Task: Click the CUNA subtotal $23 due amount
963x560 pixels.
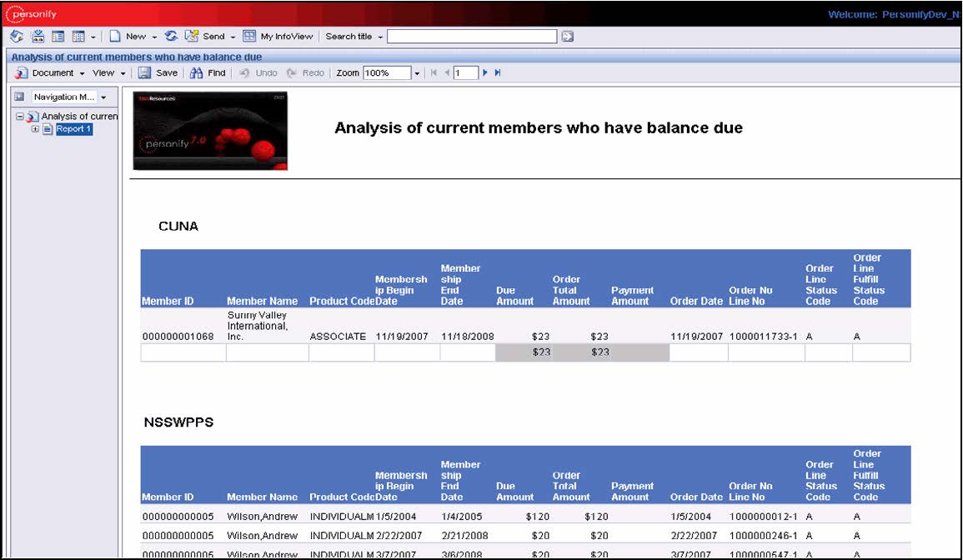Action: [x=541, y=352]
